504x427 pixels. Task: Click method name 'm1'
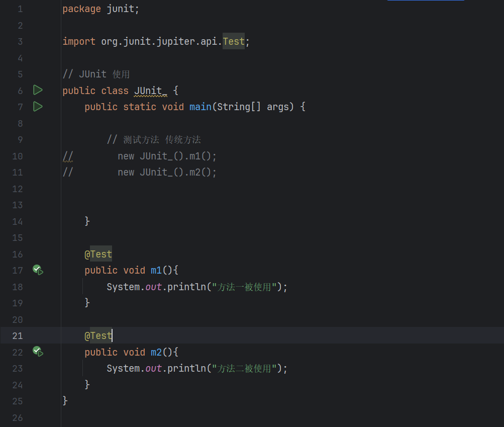pyautogui.click(x=156, y=270)
